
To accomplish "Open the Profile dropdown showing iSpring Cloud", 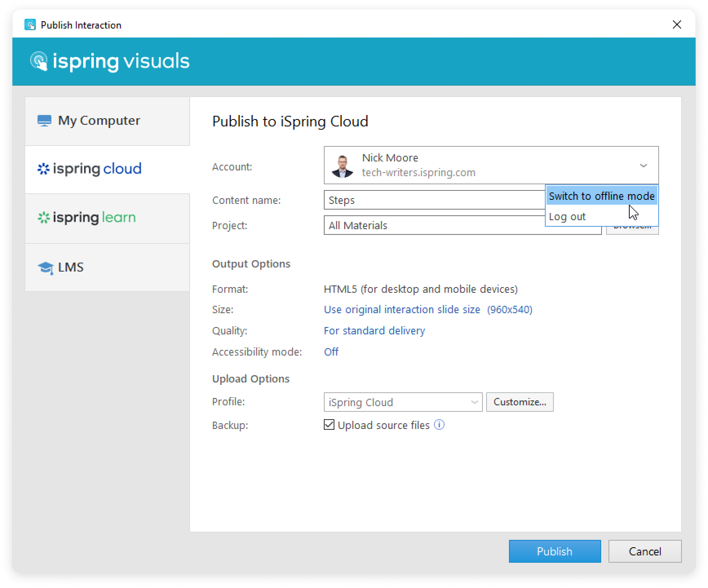I will (x=403, y=402).
